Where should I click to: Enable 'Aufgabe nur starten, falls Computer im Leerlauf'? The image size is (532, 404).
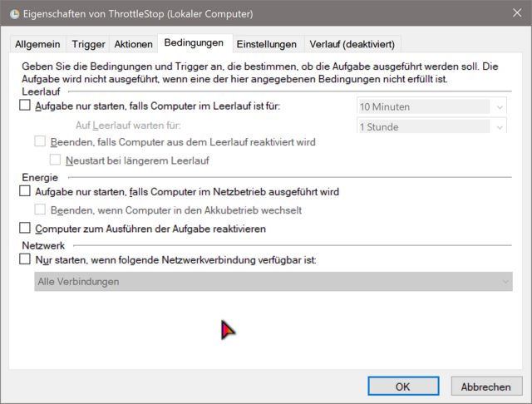tap(25, 105)
